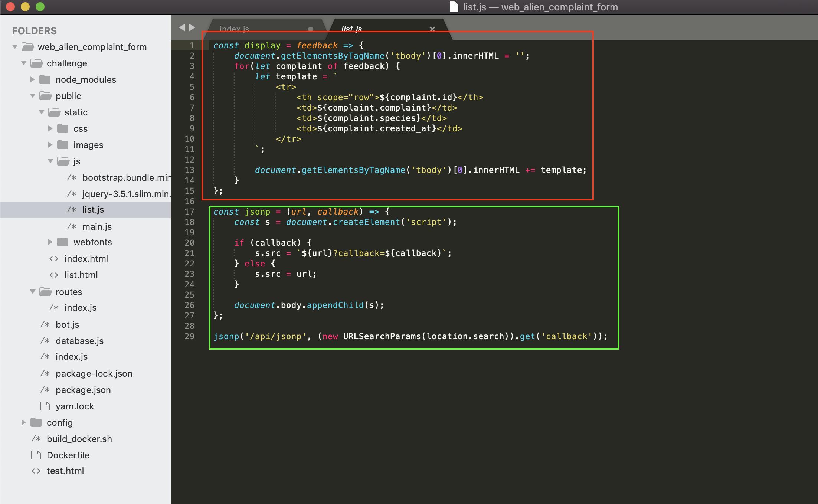Open jquery-3.5.1.slim.min file in sidebar
818x504 pixels.
pos(127,194)
